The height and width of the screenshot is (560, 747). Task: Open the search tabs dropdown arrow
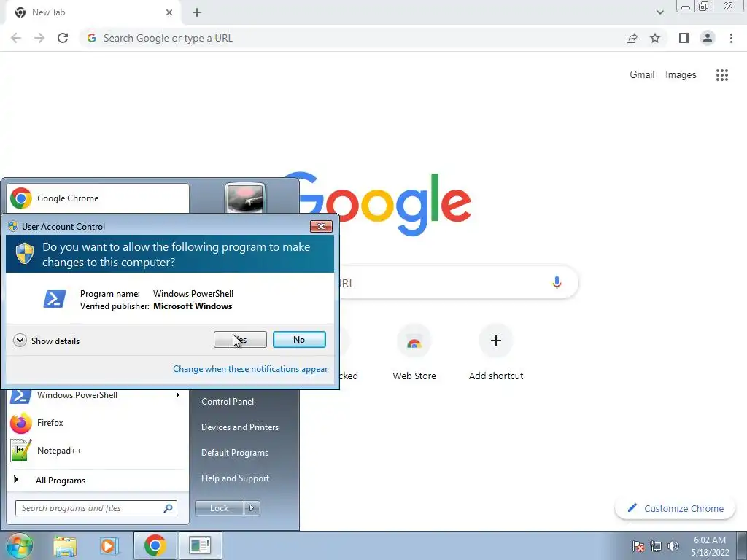[x=659, y=12]
